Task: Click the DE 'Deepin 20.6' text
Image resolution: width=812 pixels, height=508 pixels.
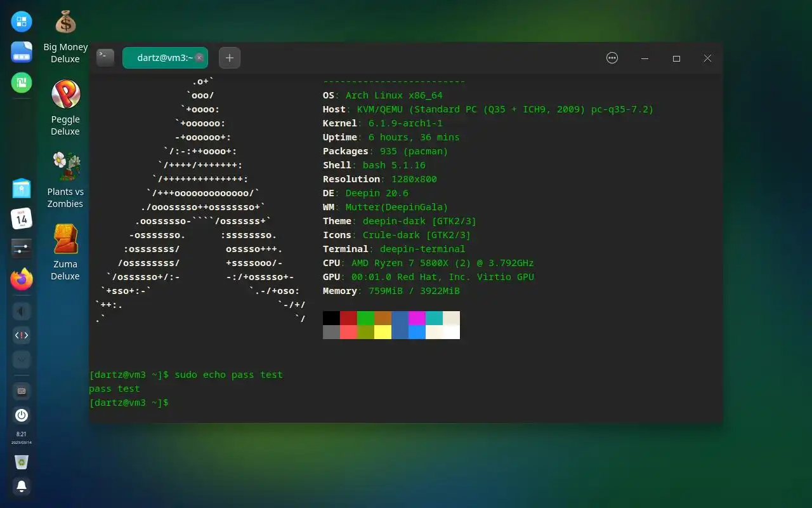Action: (x=377, y=193)
